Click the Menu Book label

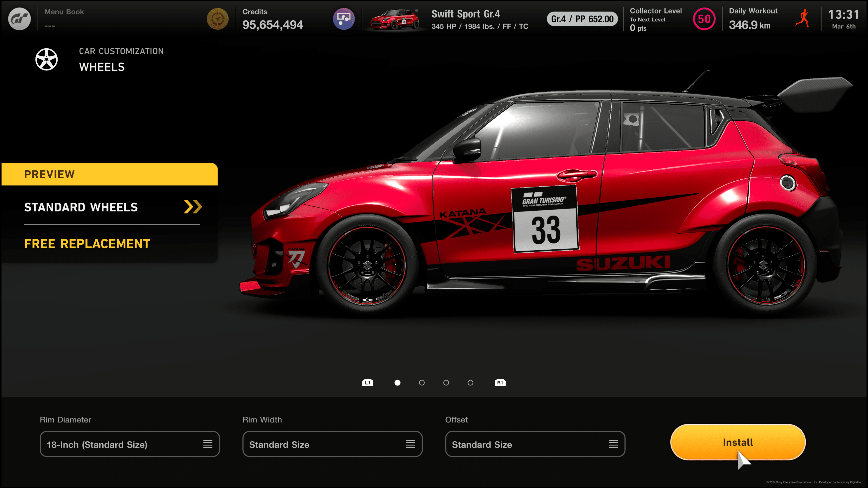pyautogui.click(x=64, y=12)
